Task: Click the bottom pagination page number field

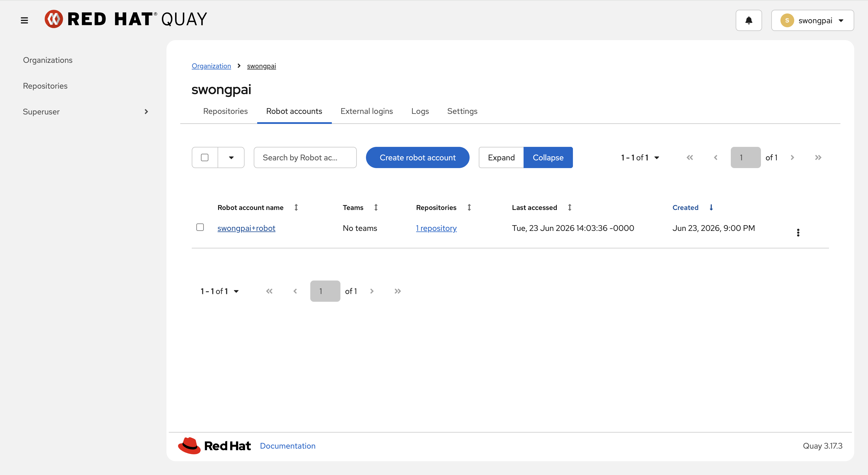Action: (325, 291)
